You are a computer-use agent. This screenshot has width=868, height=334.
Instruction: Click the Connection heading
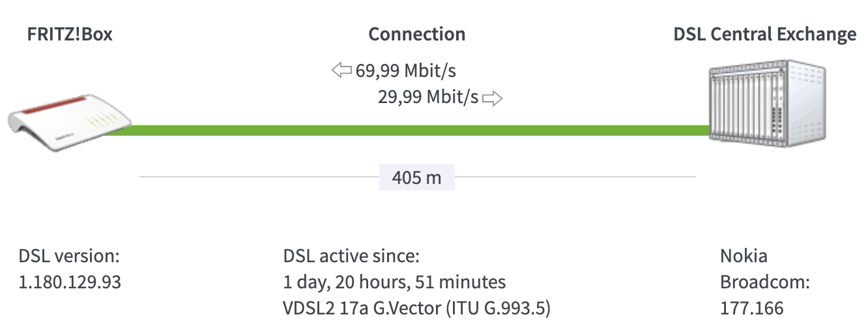417,35
